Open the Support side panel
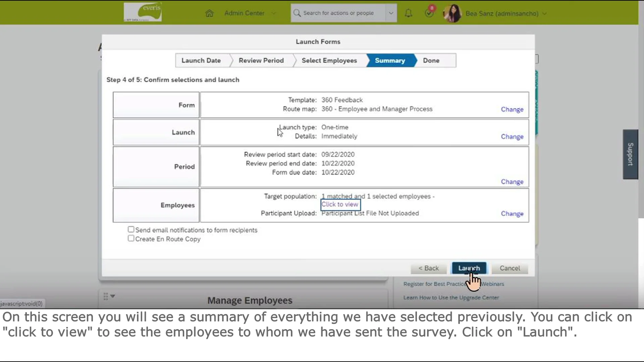 630,154
